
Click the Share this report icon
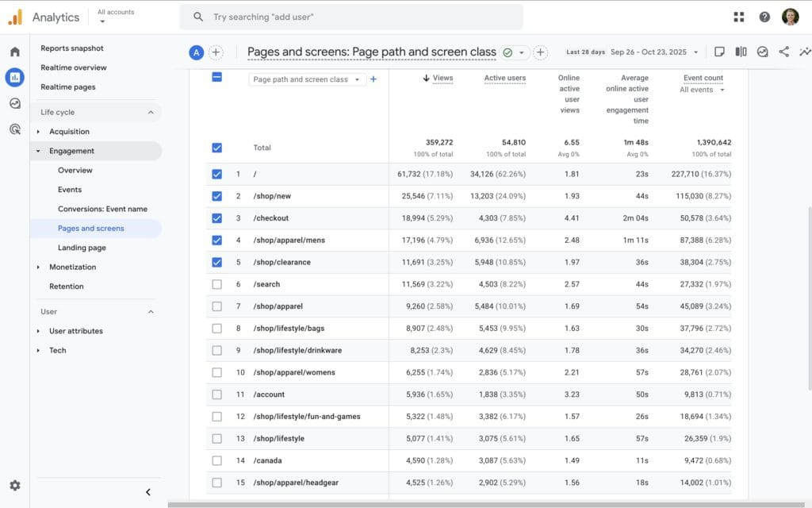(783, 51)
